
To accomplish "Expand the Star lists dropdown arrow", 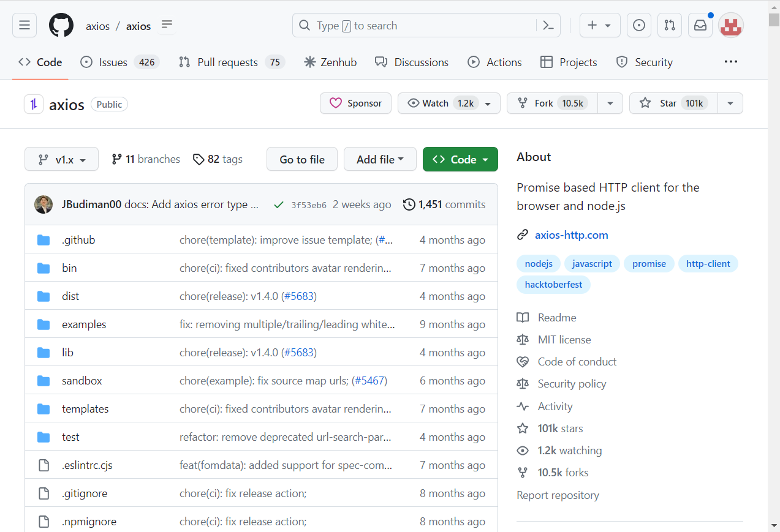I will coord(730,103).
